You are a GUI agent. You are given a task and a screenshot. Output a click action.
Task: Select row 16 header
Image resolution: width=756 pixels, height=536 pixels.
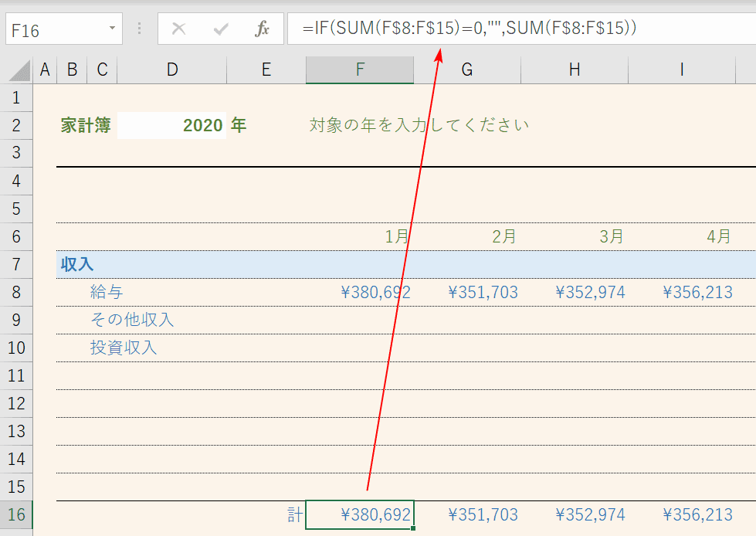pos(16,515)
